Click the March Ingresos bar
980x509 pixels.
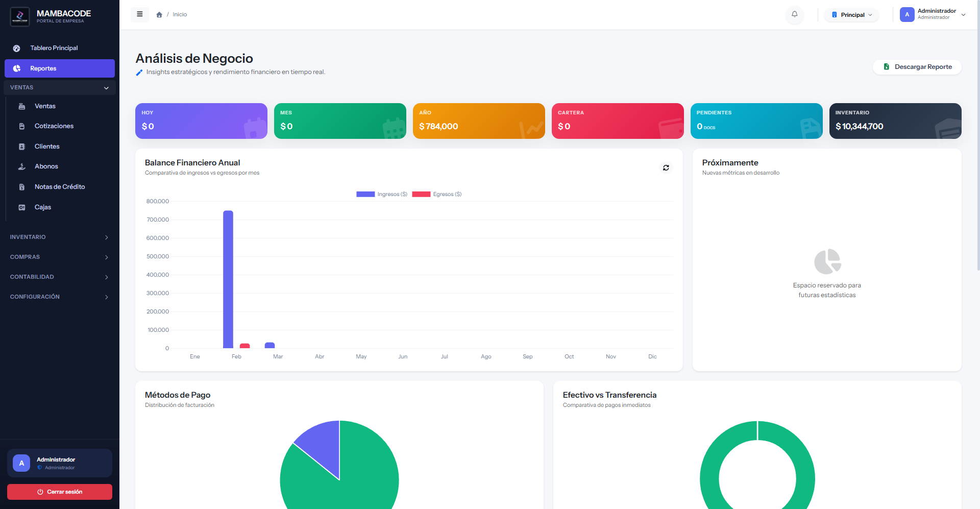[x=270, y=346]
